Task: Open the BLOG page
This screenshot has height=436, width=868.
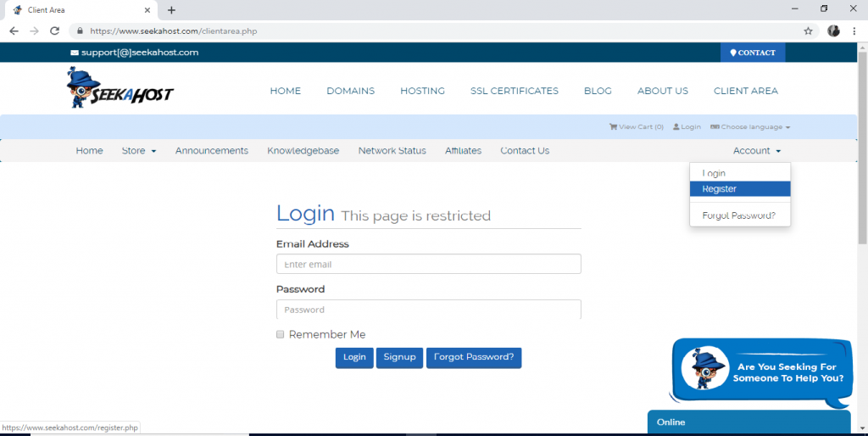Action: click(598, 91)
